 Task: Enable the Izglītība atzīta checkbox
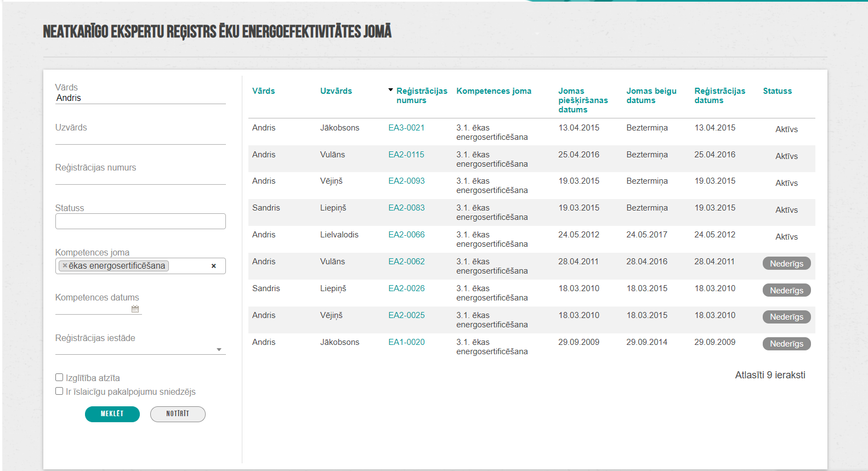[59, 377]
